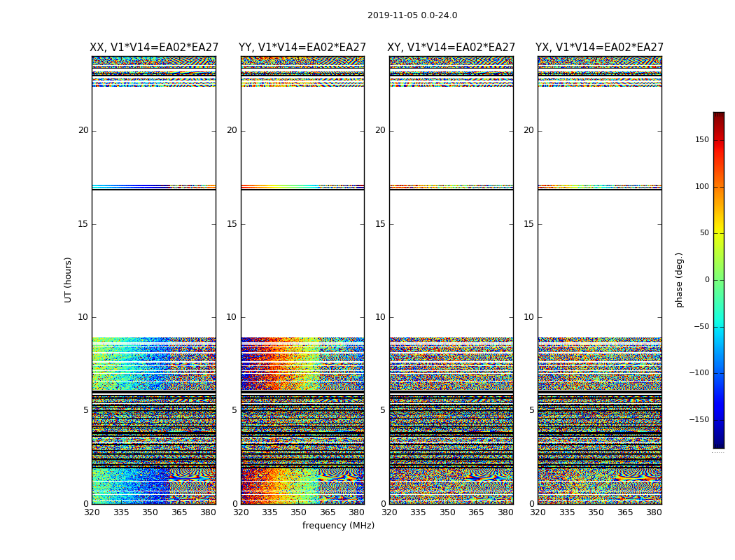Click the '350' frequency tick under the XX panel
This screenshot has height=560, width=735.
click(x=150, y=512)
